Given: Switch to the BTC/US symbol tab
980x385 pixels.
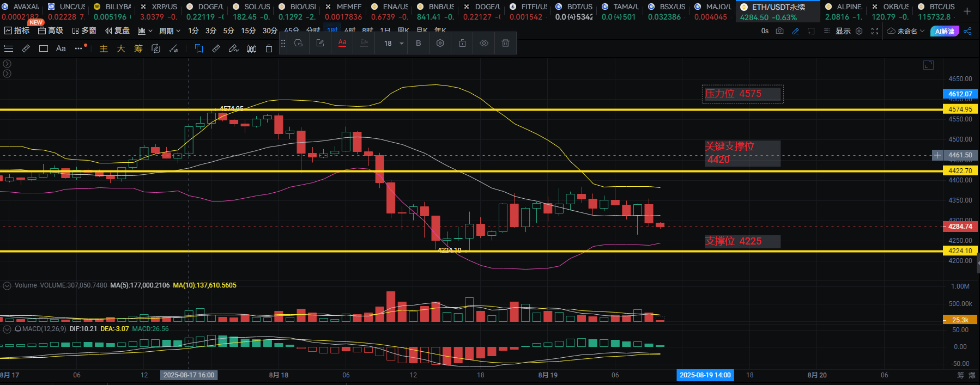Looking at the screenshot, I should (936, 11).
